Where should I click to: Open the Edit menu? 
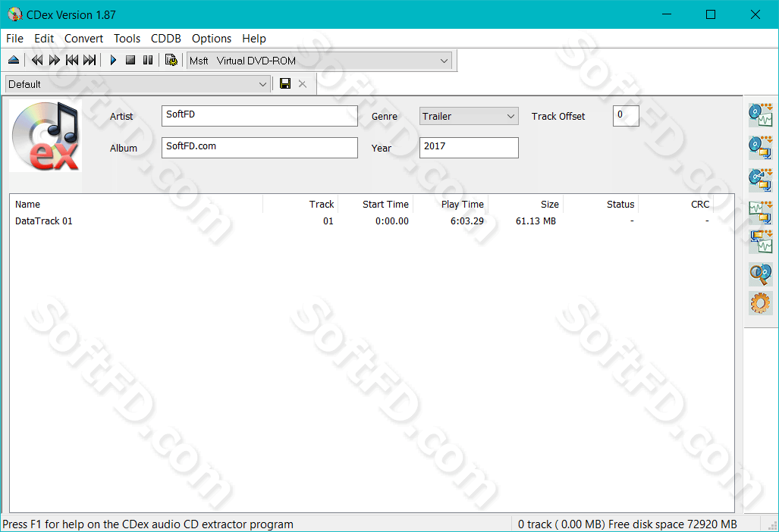pyautogui.click(x=44, y=39)
